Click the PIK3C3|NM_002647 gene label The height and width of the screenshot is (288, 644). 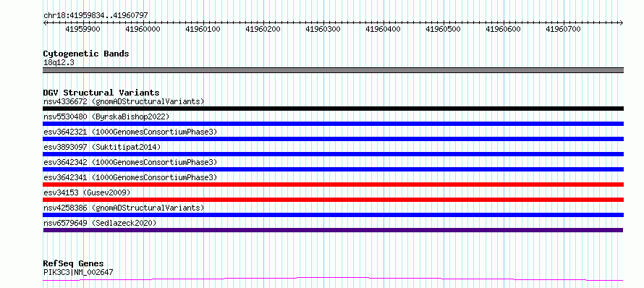coord(78,272)
